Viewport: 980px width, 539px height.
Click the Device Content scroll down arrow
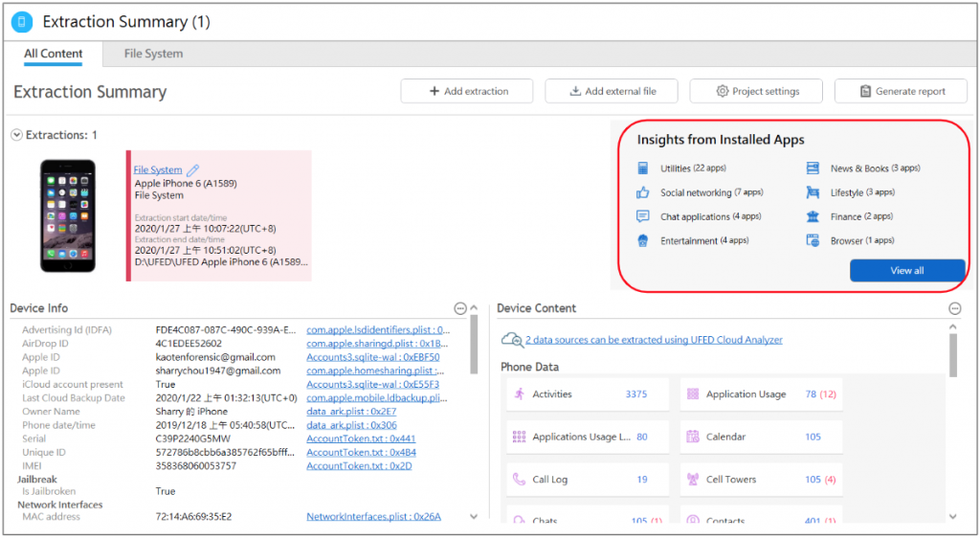952,516
